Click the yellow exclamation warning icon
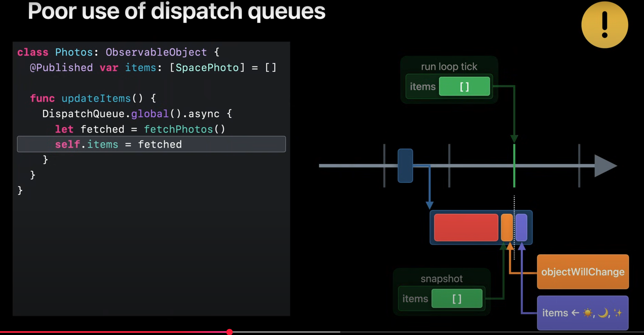 click(604, 25)
